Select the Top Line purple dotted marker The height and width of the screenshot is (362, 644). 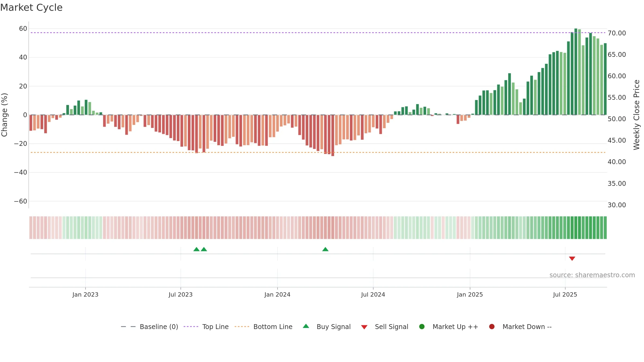click(191, 327)
